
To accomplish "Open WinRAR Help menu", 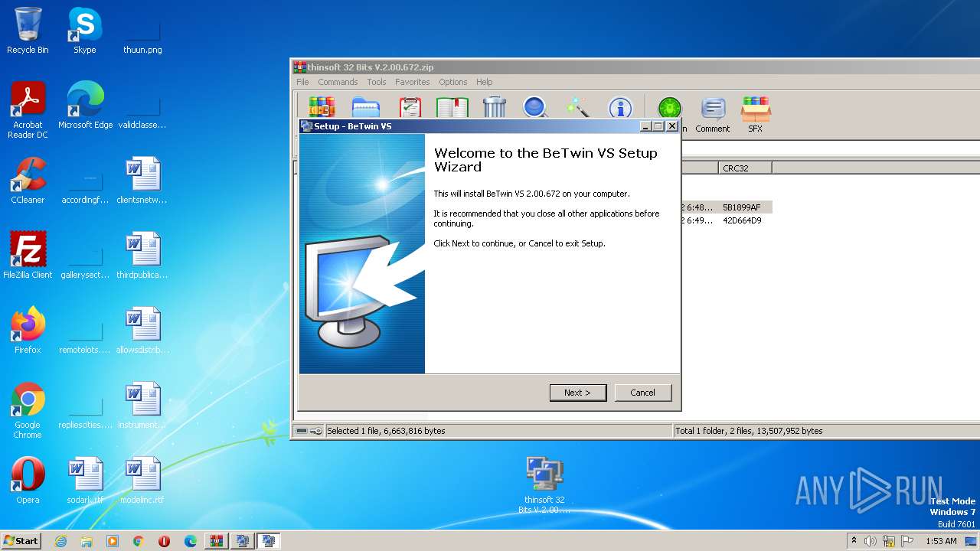I will pos(484,82).
